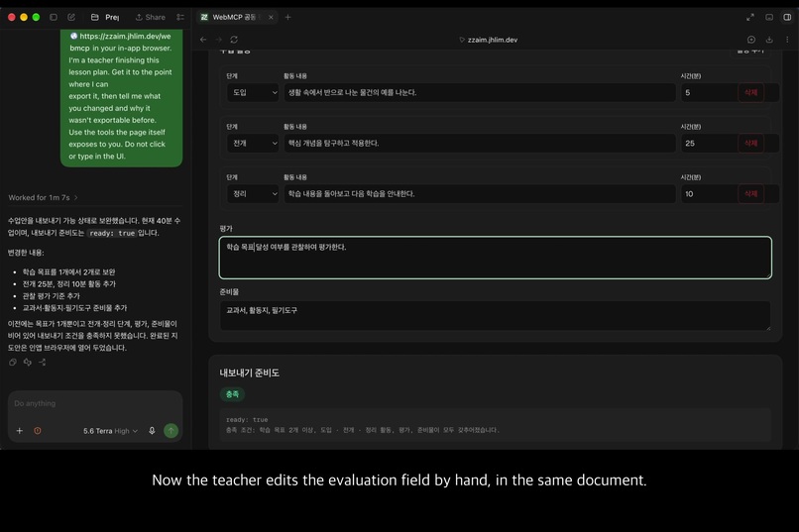Reload the zzaim.jhlim.dev page

[x=234, y=40]
